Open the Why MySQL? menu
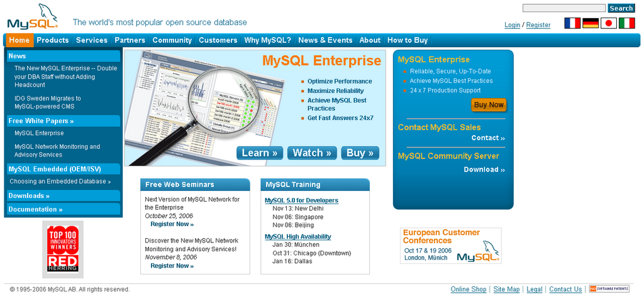The image size is (644, 299). [267, 40]
